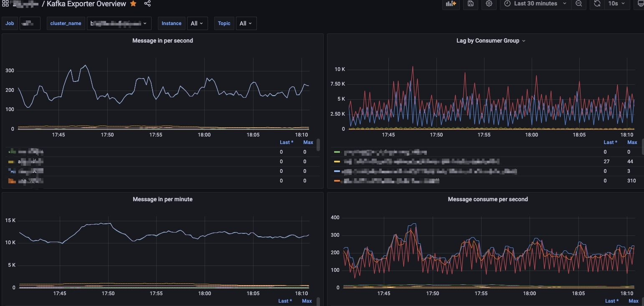Refresh the dashboard now
This screenshot has width=644, height=306.
click(x=597, y=4)
